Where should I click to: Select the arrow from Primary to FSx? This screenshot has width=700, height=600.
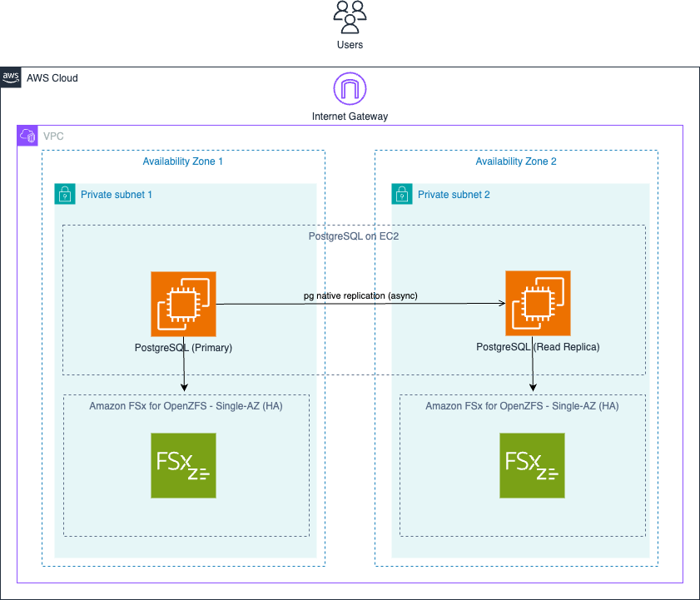click(183, 364)
